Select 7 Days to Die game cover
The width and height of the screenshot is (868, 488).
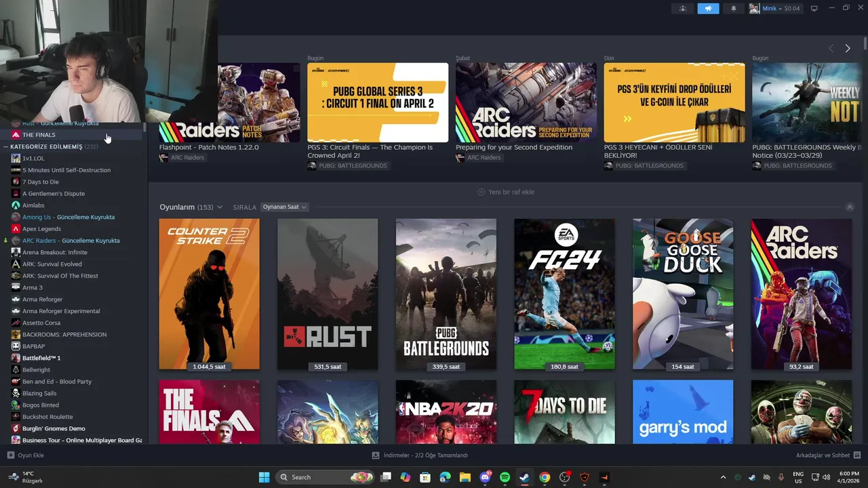coord(564,412)
